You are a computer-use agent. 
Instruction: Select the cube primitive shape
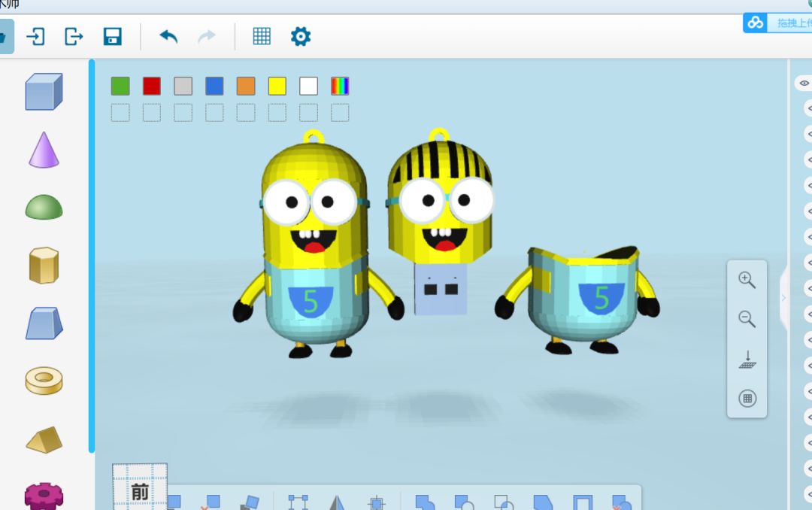[x=44, y=92]
